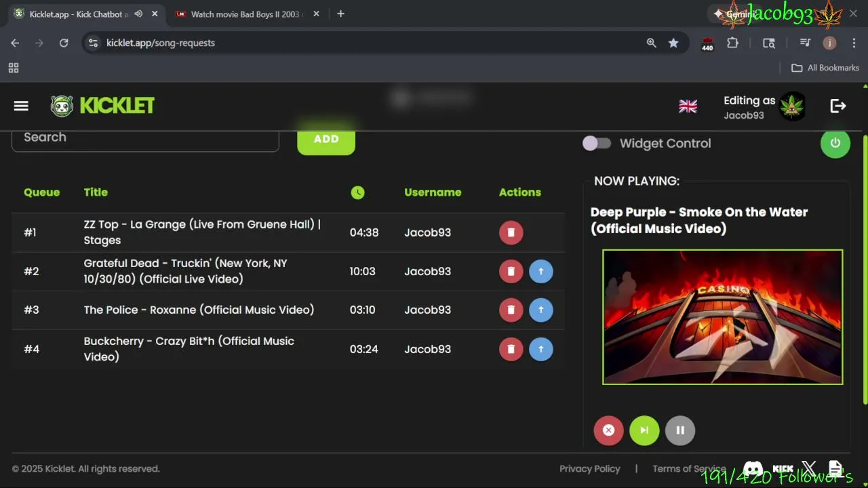Viewport: 868px width, 488px height.
Task: Click the 04:38 duration cell
Action: click(x=364, y=232)
